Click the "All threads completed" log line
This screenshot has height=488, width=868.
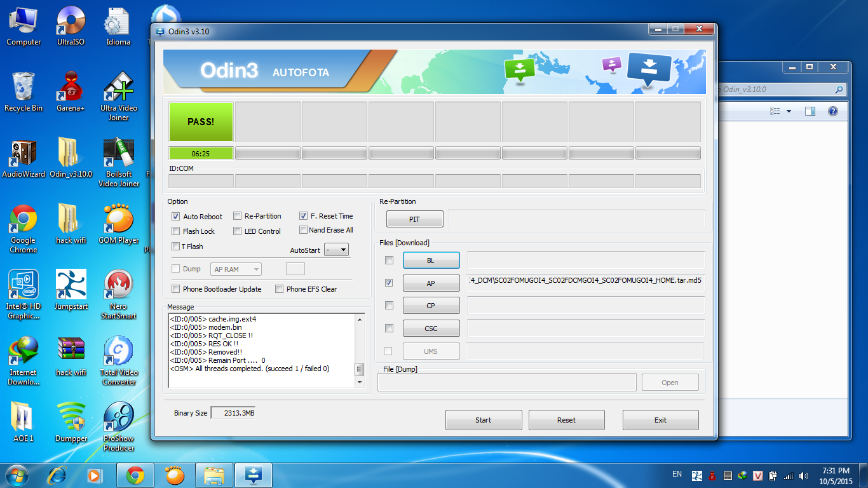[x=250, y=369]
